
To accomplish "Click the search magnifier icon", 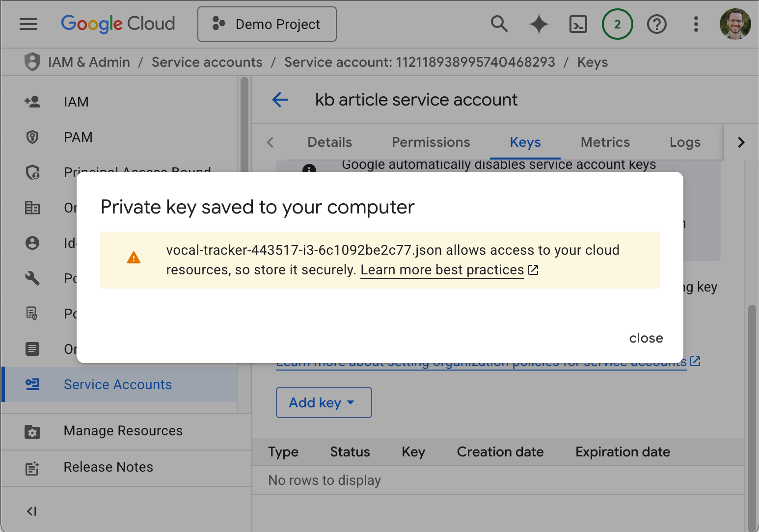I will tap(499, 24).
